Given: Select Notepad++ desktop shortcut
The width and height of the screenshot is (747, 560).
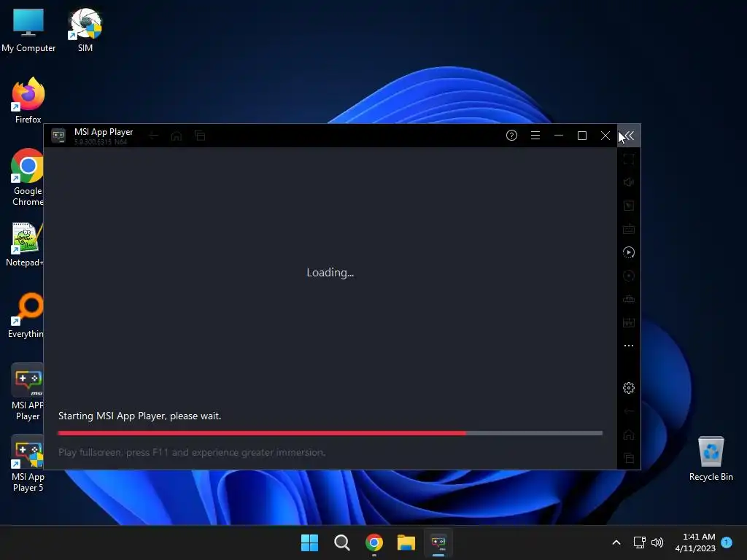Looking at the screenshot, I should tap(24, 244).
